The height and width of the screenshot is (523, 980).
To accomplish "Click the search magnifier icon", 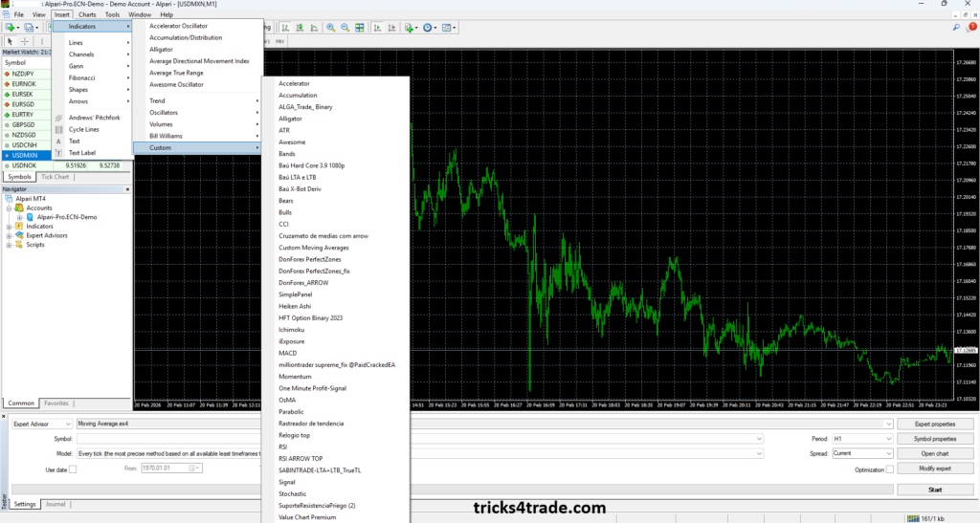I will tap(956, 28).
